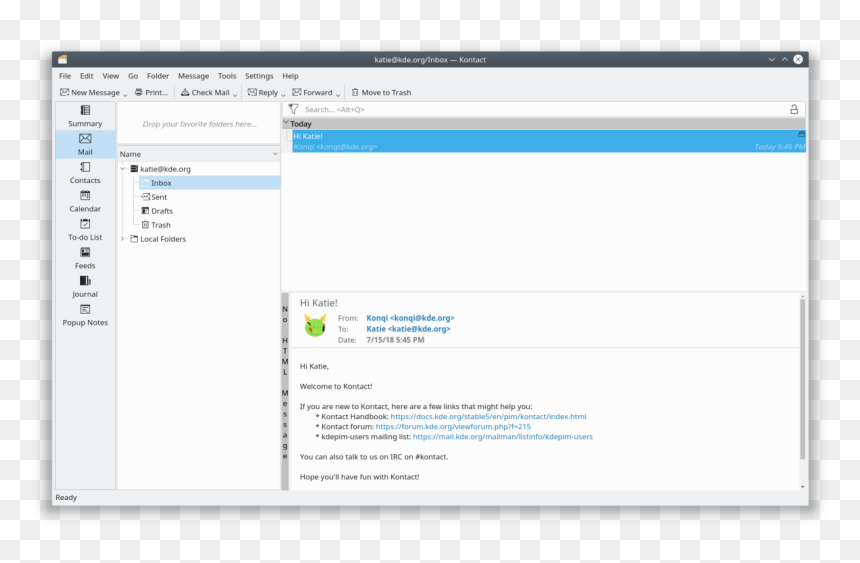Open the Kontact Handbook link
This screenshot has height=563, width=860.
pos(488,416)
